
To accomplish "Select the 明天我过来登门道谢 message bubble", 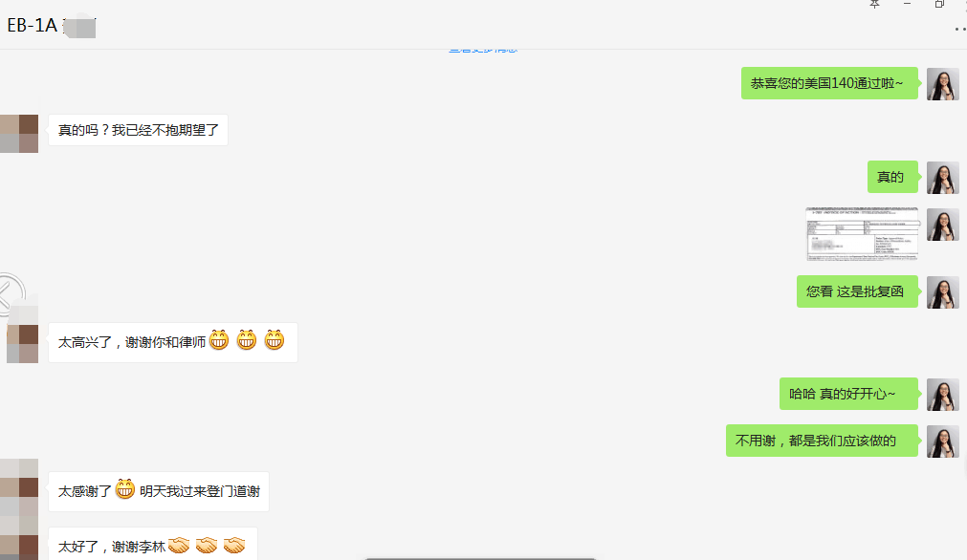I will tap(159, 491).
